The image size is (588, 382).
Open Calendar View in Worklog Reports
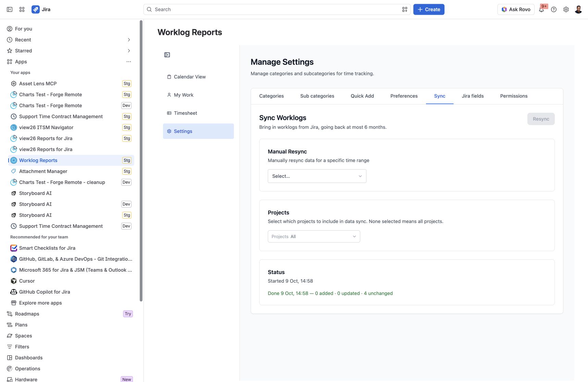point(198,77)
